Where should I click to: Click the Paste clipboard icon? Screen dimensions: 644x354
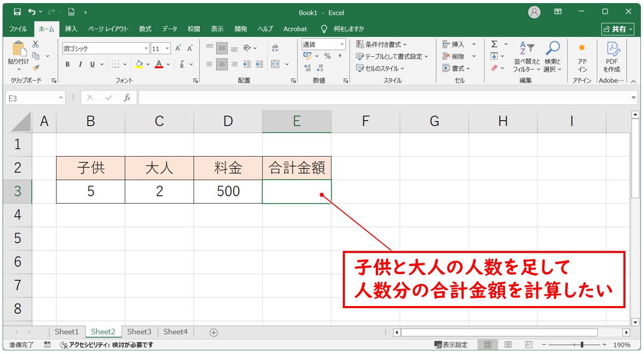tap(19, 49)
